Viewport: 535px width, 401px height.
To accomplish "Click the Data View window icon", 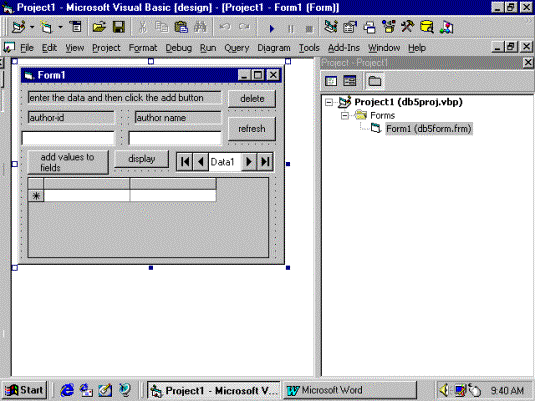I will coord(426,27).
